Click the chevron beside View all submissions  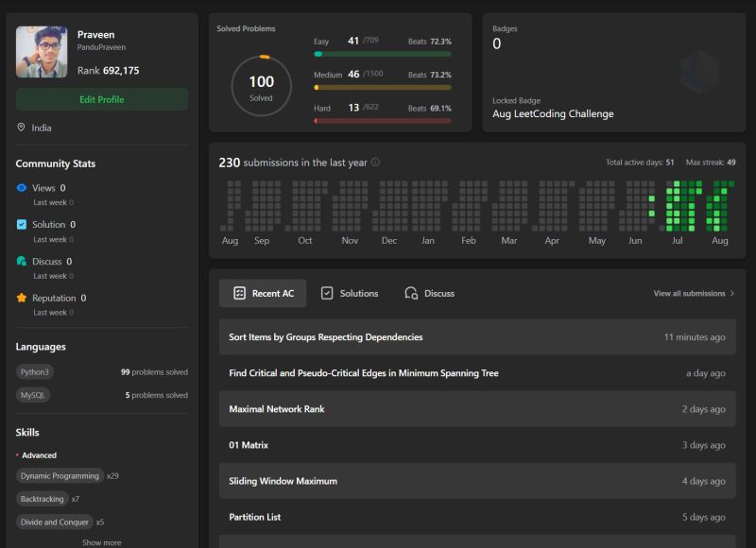732,293
